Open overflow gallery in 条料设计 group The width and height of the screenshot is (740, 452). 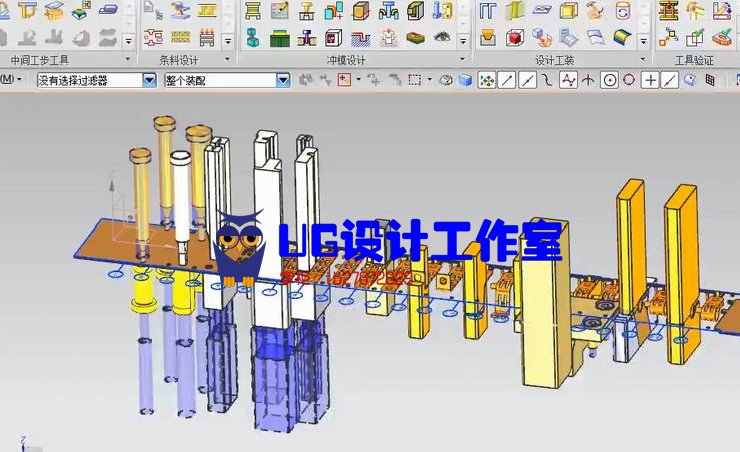(x=228, y=41)
